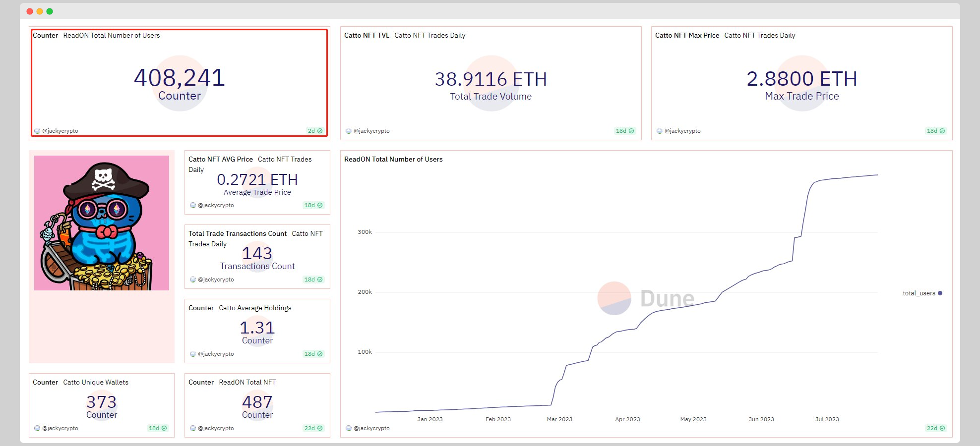Open the ReadON Total NFT title link
The height and width of the screenshot is (446, 980).
coord(247,382)
